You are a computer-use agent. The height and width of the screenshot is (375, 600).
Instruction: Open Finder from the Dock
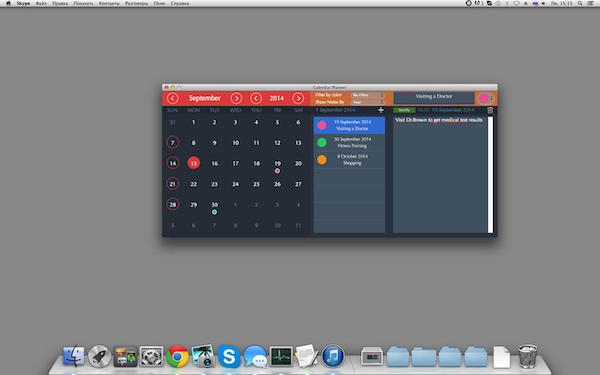click(x=73, y=356)
